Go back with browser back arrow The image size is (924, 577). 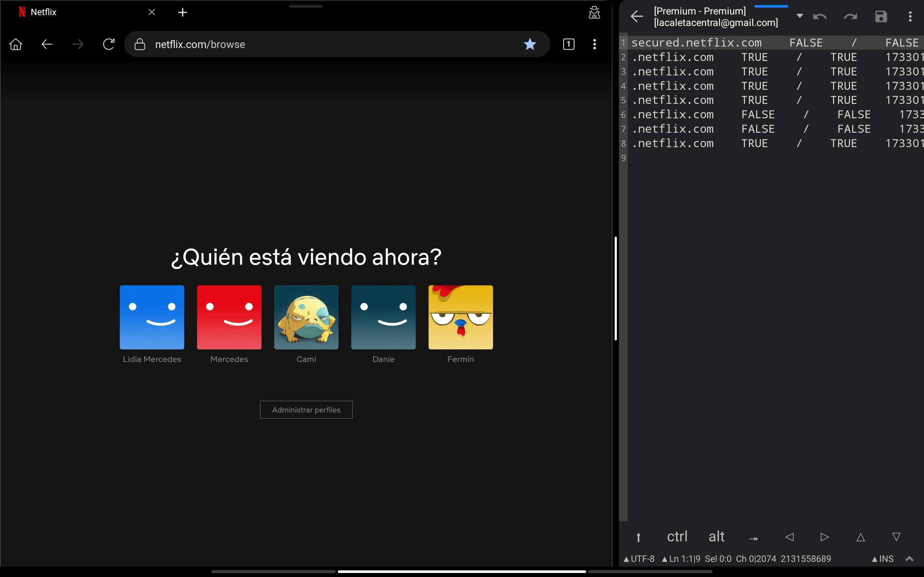tap(47, 44)
